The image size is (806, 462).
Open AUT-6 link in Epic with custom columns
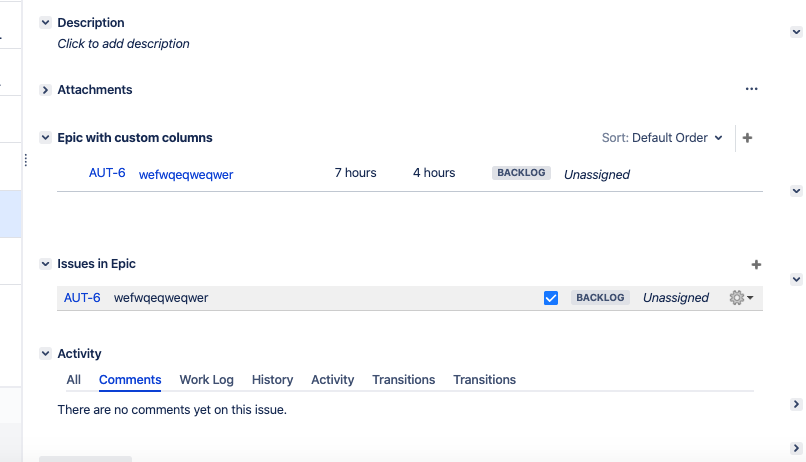click(107, 173)
